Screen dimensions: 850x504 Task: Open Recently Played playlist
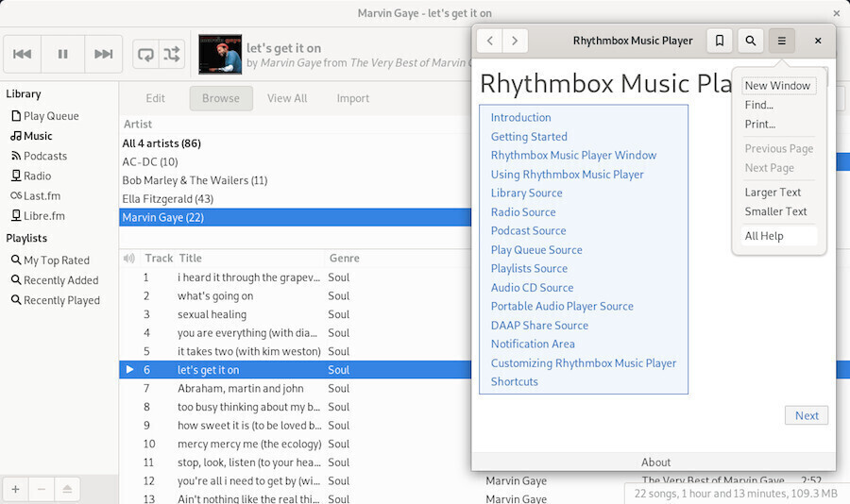coord(56,301)
